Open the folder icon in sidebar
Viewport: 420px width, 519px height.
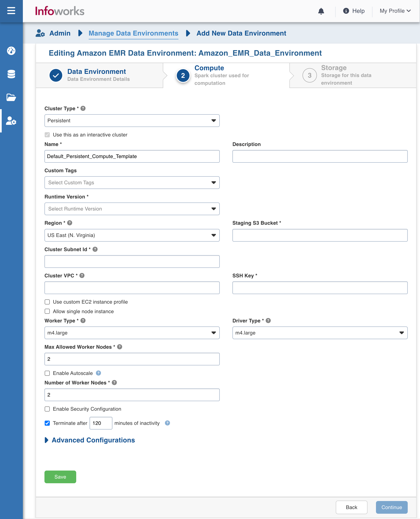click(11, 97)
